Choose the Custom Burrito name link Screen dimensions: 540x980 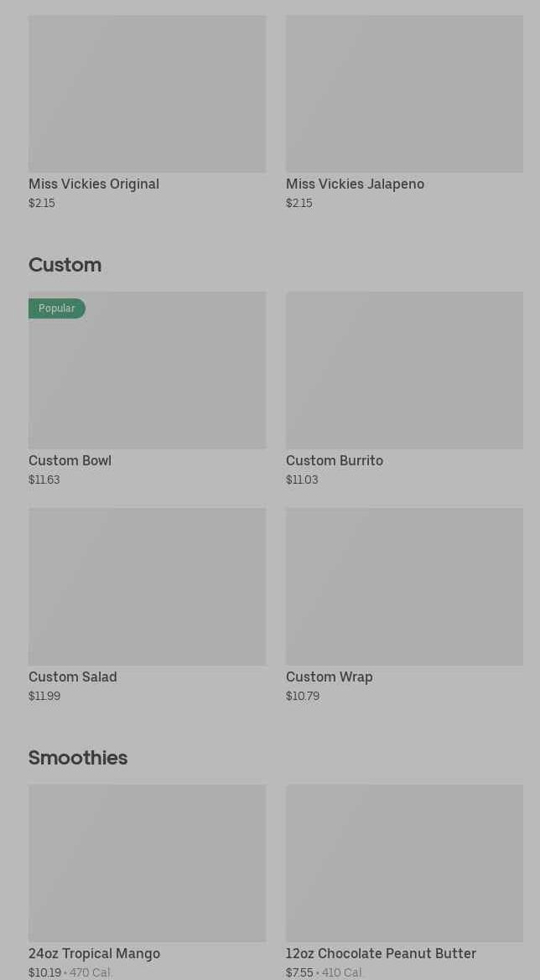point(335,460)
